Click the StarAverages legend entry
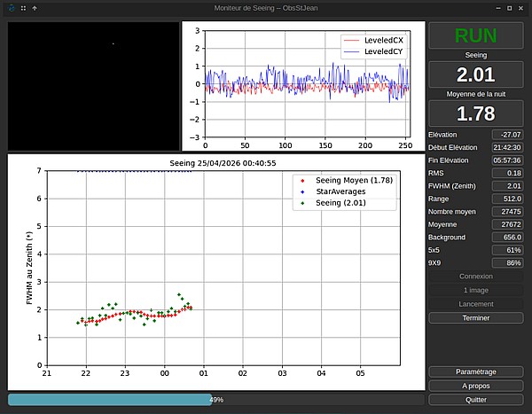The image size is (532, 414). click(333, 191)
